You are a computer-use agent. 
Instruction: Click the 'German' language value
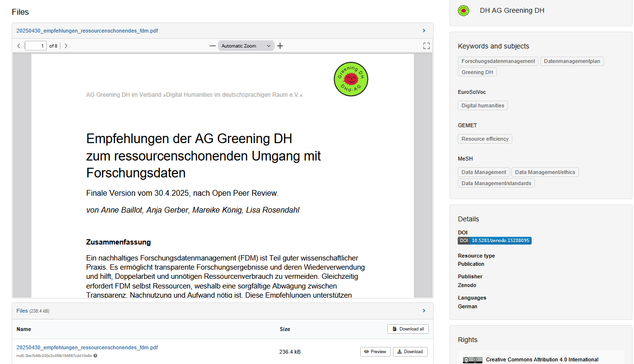(467, 307)
